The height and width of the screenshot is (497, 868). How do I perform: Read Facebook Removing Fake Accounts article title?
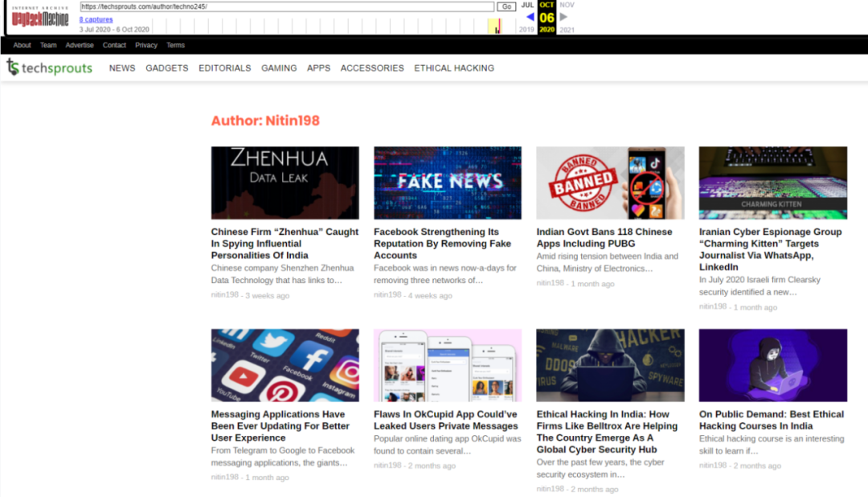(442, 243)
